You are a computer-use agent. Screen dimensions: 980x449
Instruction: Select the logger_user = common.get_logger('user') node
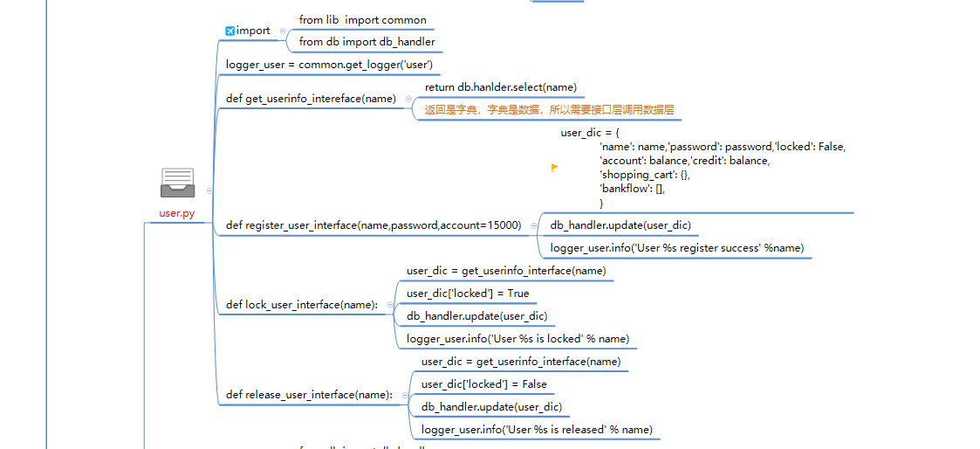[x=329, y=65]
